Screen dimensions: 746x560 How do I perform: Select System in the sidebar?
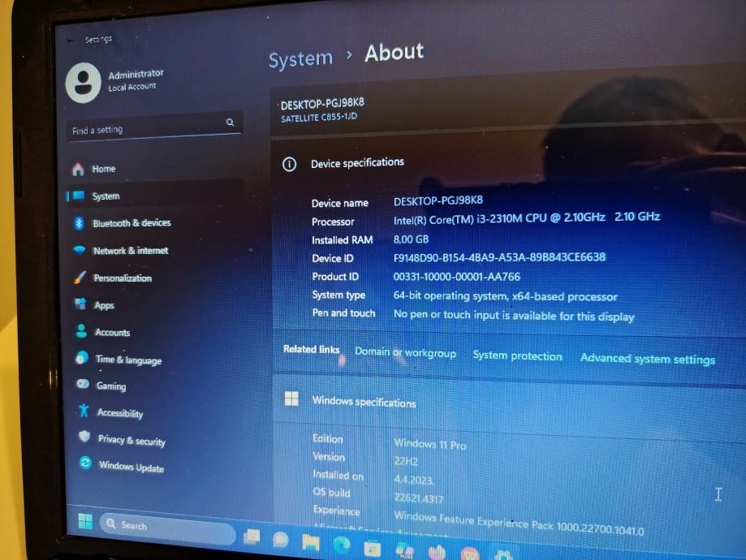click(x=106, y=196)
